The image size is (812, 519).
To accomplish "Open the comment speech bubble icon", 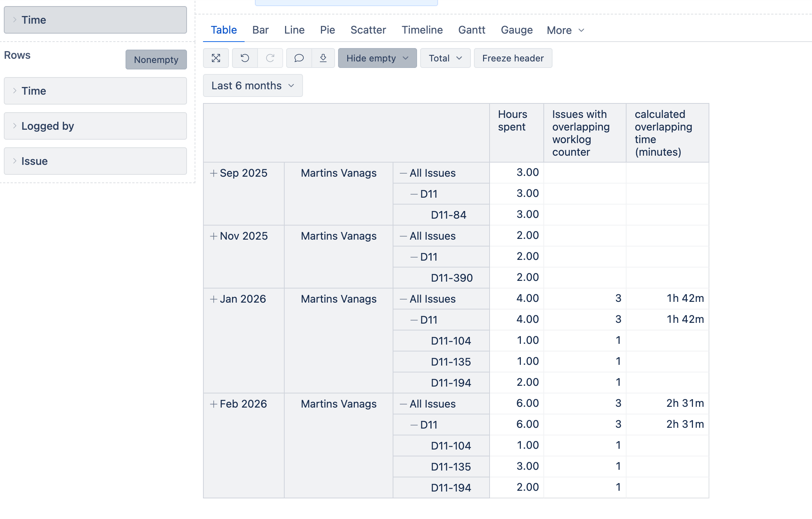I will click(x=299, y=58).
